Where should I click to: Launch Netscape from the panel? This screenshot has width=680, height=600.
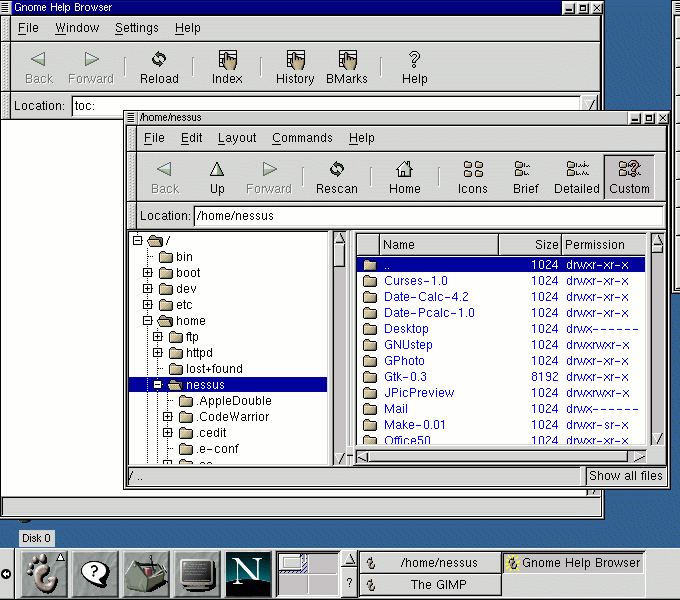pos(248,574)
